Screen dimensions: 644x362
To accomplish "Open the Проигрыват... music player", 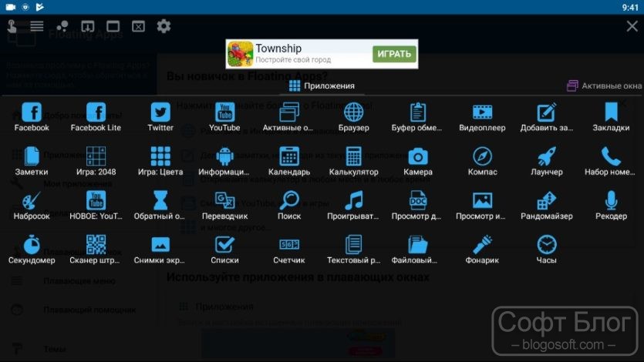I will tap(354, 206).
